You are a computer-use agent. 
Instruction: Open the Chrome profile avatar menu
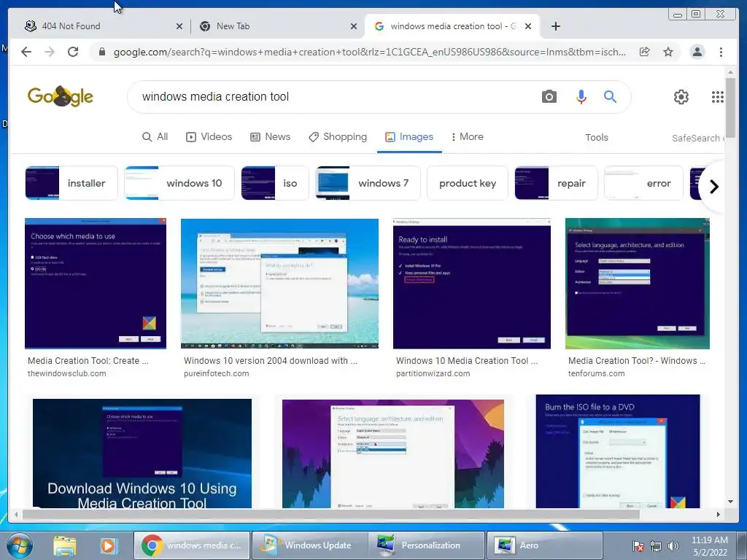pos(697,52)
